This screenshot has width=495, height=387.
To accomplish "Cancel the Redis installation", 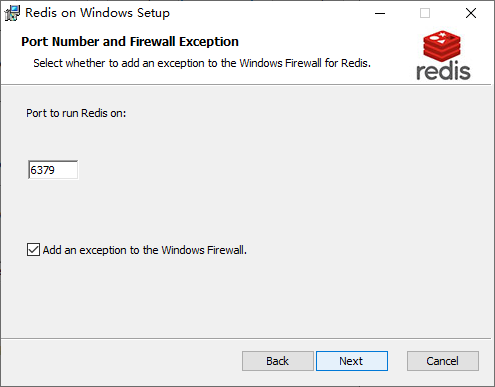I will point(443,361).
